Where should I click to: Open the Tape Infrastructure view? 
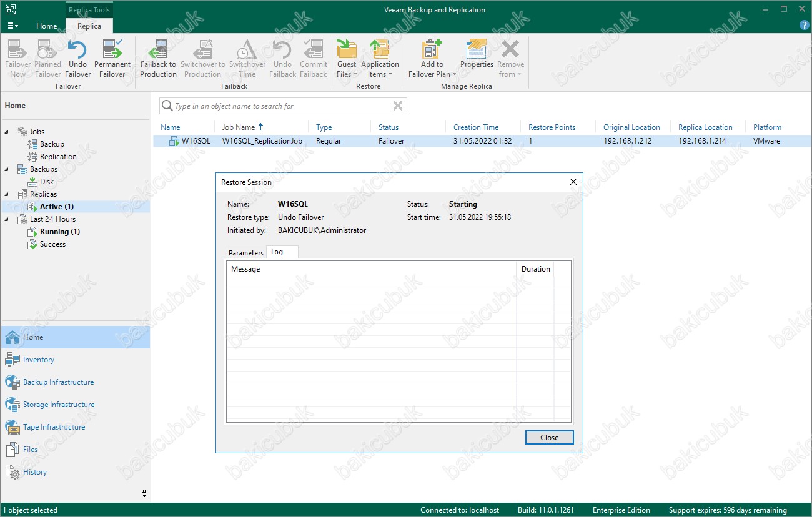75,427
